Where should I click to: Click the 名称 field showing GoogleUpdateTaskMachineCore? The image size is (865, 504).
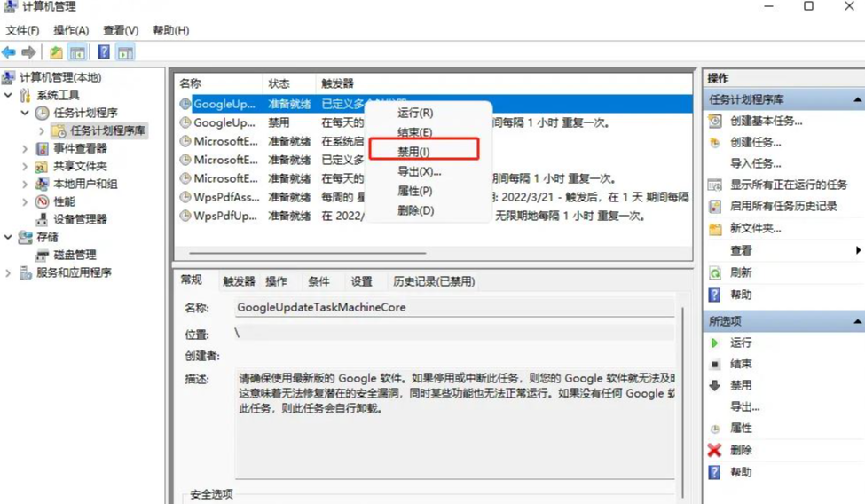[454, 308]
